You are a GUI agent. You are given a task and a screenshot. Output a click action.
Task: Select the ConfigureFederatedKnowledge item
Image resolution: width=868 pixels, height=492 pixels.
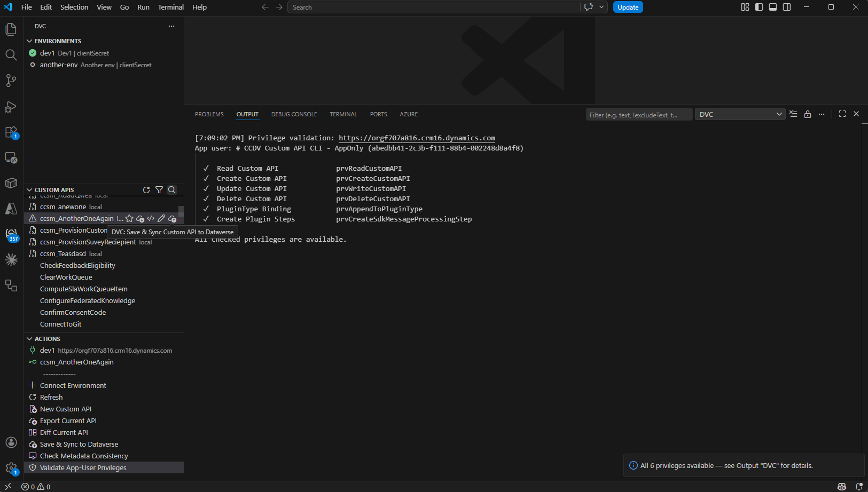pos(104,301)
